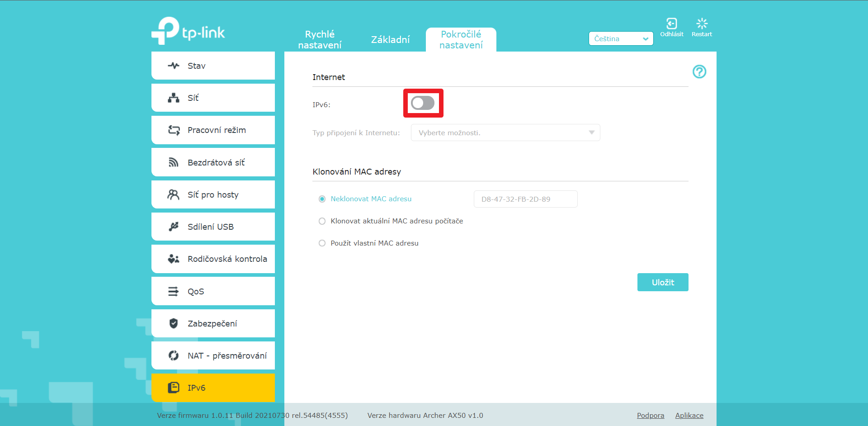Expand Typ připojení k Internetu dropdown
The image size is (868, 426).
pyautogui.click(x=505, y=133)
